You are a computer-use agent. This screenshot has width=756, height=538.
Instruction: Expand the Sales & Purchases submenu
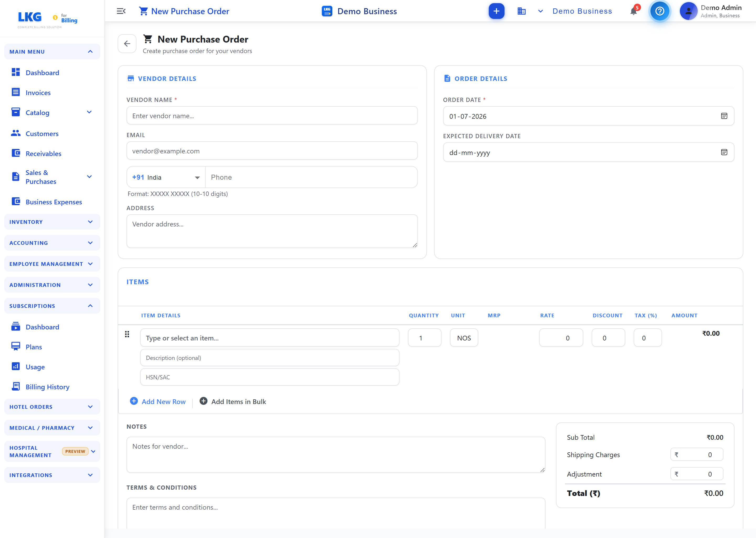coord(89,177)
